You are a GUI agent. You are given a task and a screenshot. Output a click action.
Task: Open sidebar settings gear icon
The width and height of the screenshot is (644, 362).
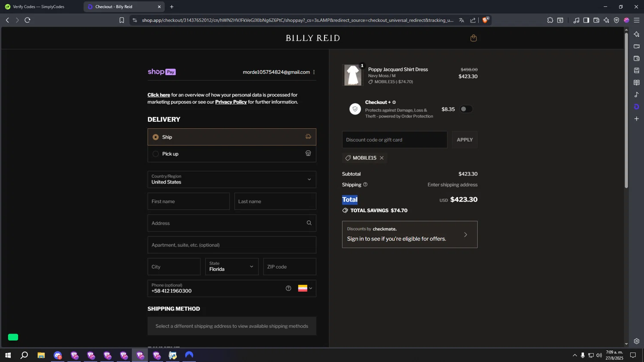[637, 341]
